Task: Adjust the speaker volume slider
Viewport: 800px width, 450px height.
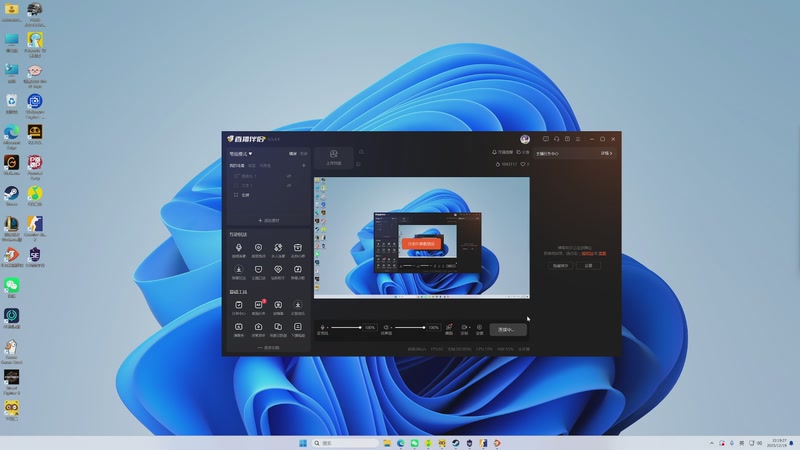Action: [x=410, y=328]
